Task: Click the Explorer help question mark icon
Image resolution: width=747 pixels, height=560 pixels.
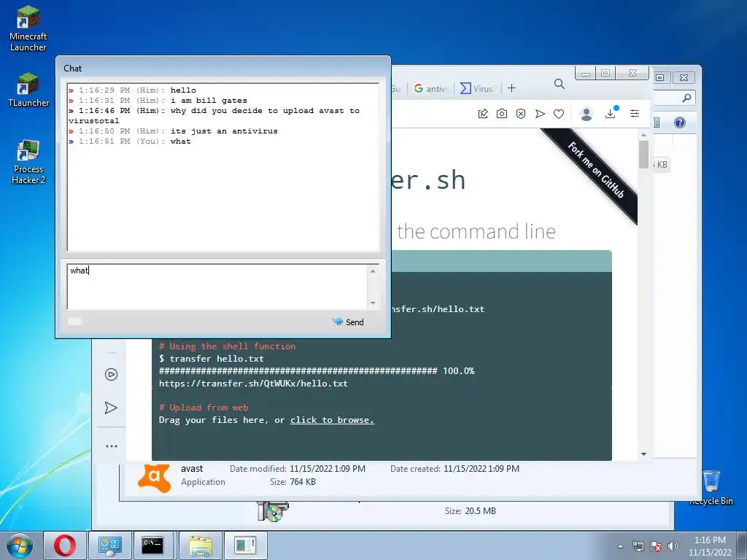Action: point(680,122)
